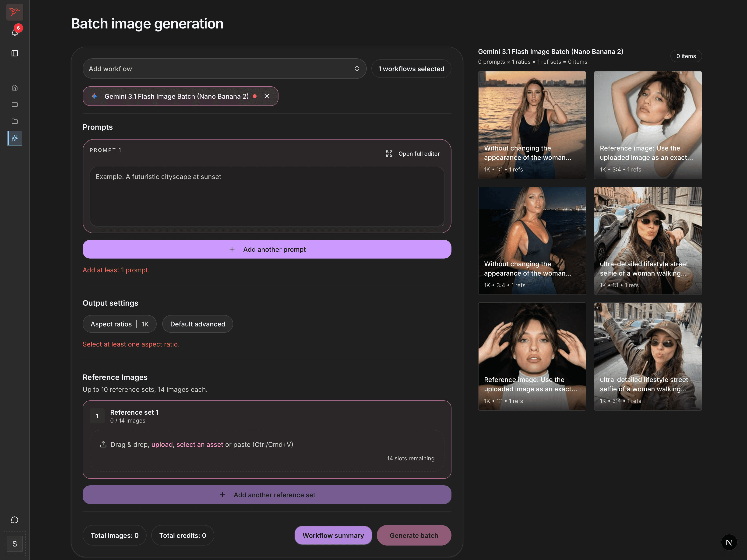Expand Prompt 1 with Open full editor
The width and height of the screenshot is (747, 560).
click(412, 153)
